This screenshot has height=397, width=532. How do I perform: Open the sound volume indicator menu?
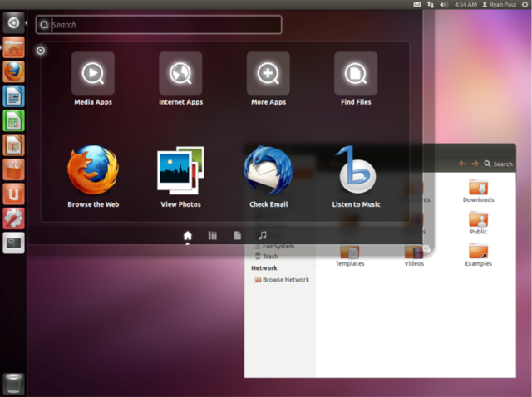click(443, 4)
